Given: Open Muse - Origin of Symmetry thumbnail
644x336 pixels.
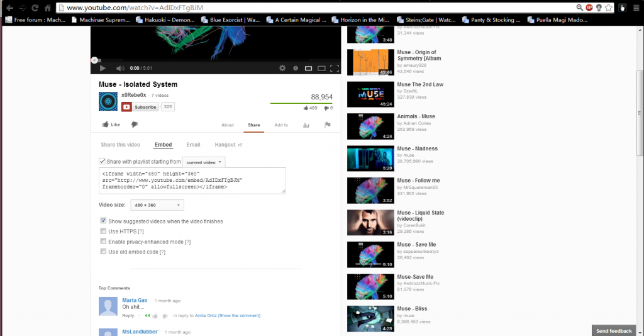Looking at the screenshot, I should [370, 62].
